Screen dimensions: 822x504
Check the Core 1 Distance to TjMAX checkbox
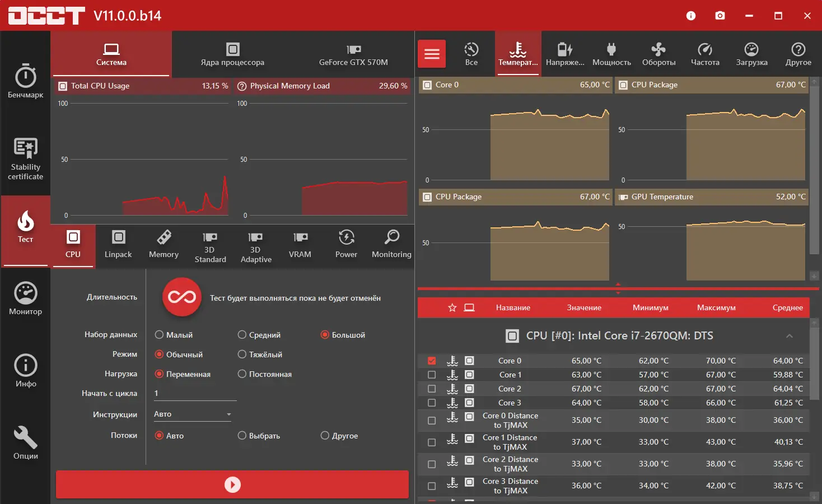tap(432, 442)
